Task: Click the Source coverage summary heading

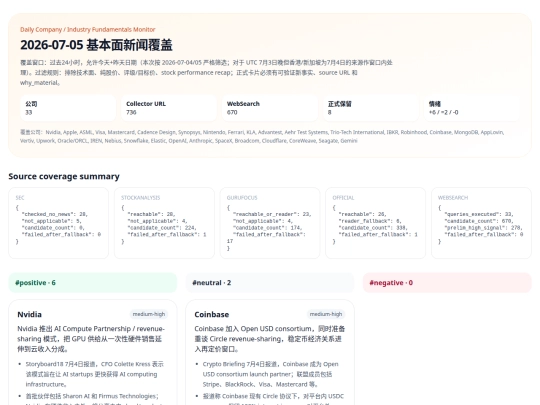Action: pyautogui.click(x=64, y=176)
